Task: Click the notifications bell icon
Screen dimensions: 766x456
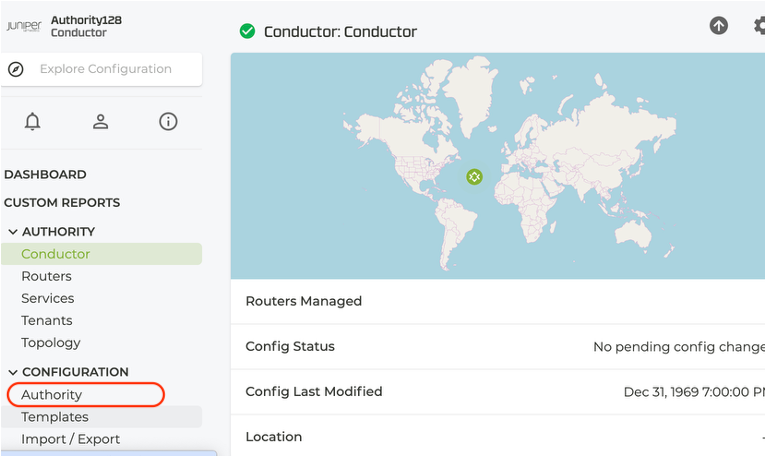Action: (33, 121)
